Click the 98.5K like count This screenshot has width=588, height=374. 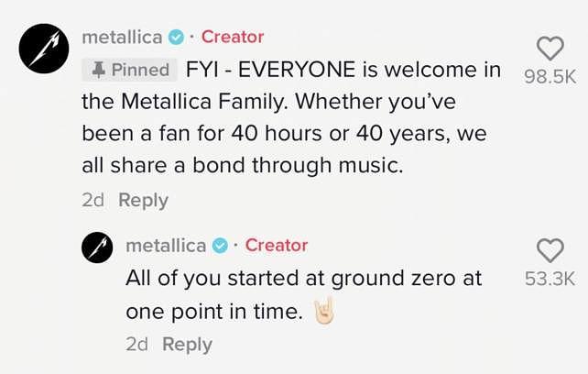[x=550, y=77]
